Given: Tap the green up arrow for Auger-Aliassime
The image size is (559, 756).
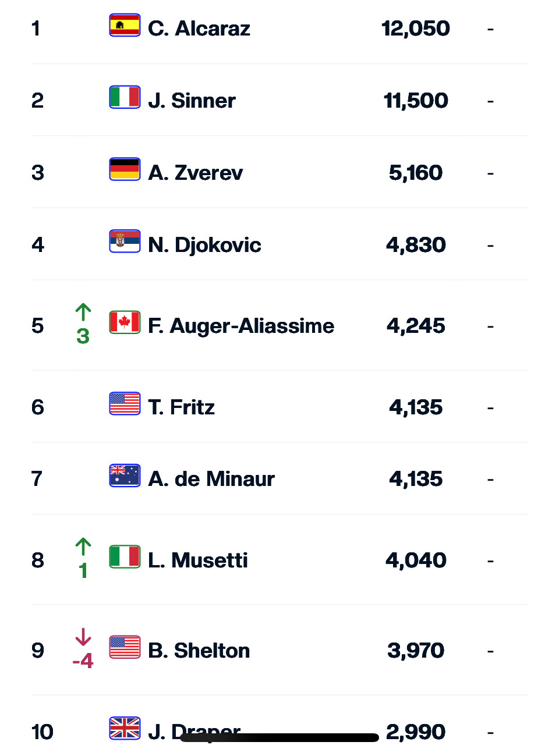Looking at the screenshot, I should click(x=83, y=313).
